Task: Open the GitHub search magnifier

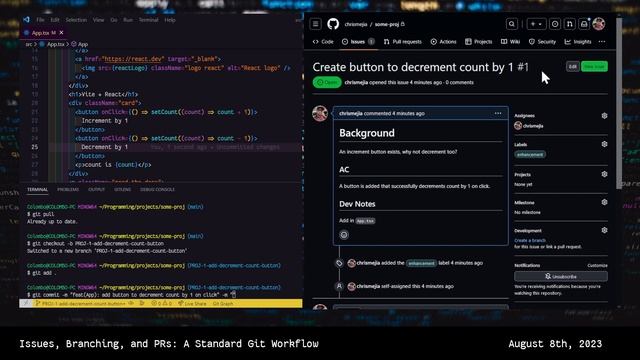Action: [511, 24]
